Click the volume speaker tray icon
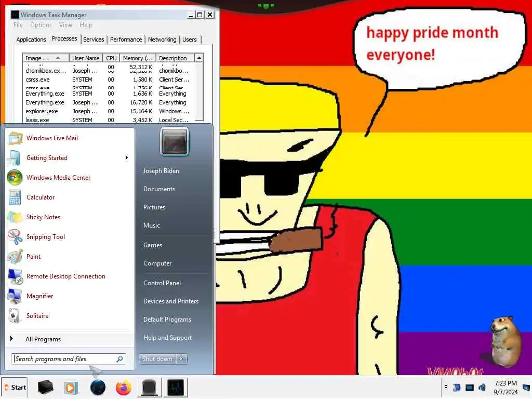 pyautogui.click(x=482, y=387)
